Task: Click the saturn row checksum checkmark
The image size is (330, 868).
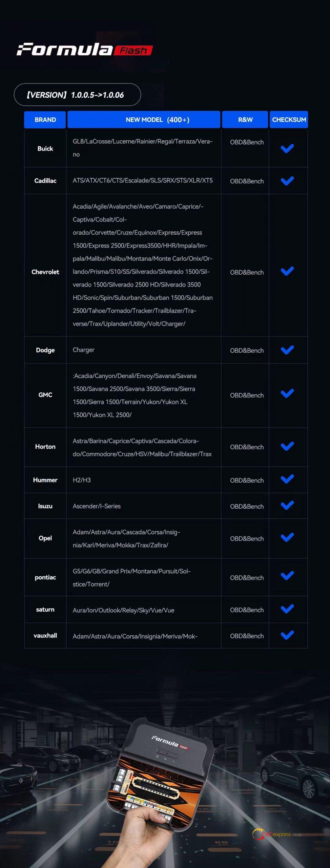Action: pyautogui.click(x=287, y=609)
